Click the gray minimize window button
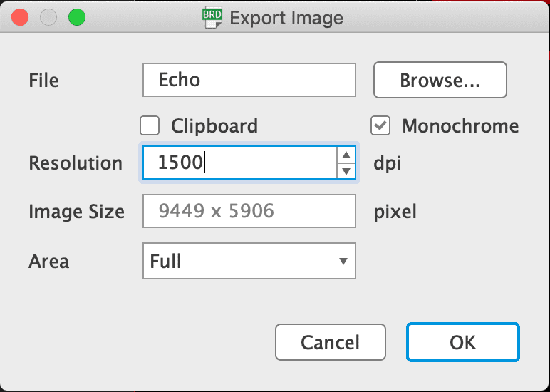The height and width of the screenshot is (392, 550). (x=48, y=18)
